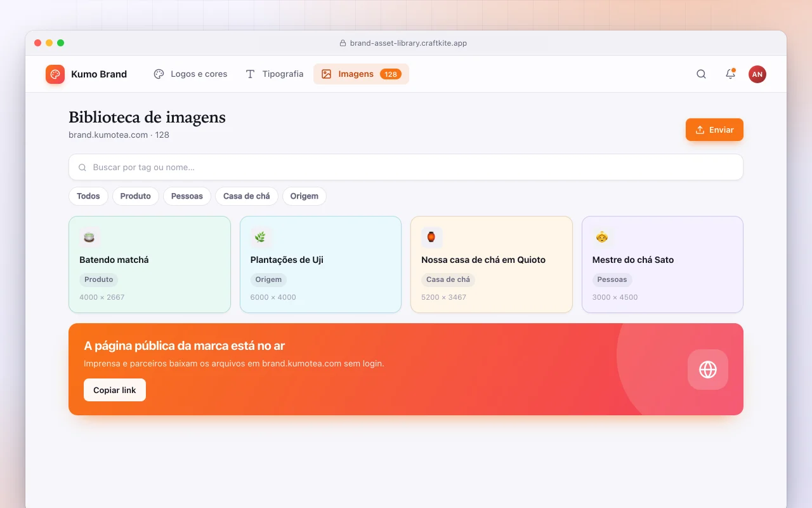
Task: Click the lock icon in the address bar
Action: 343,43
